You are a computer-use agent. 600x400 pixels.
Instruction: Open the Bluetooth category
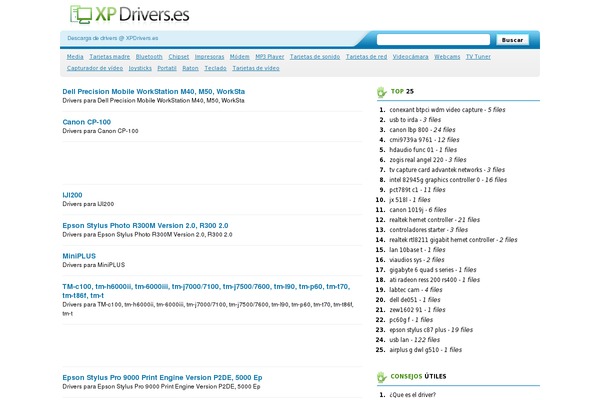(149, 57)
